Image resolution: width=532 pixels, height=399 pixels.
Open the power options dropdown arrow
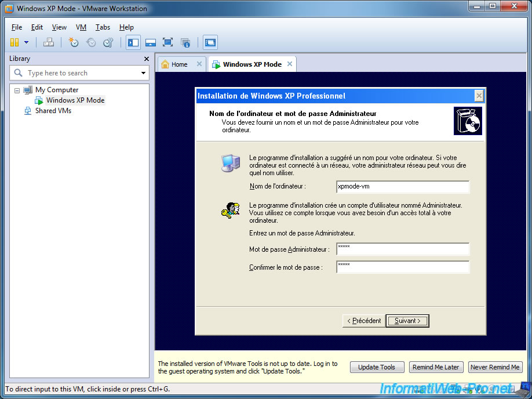pos(27,42)
